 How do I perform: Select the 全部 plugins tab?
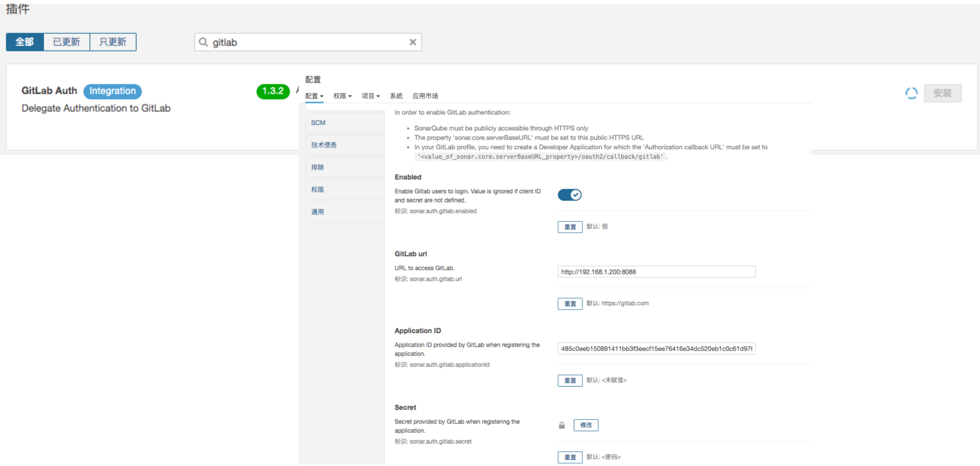pyautogui.click(x=24, y=42)
